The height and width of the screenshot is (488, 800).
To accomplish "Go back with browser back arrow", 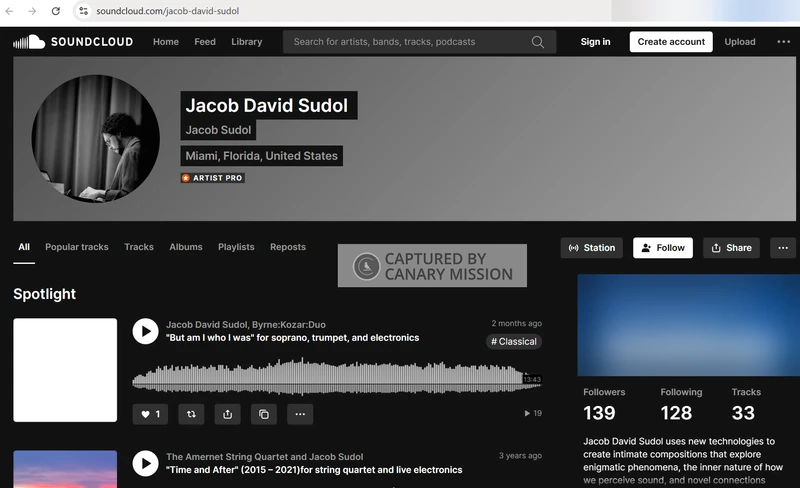I will click(x=9, y=11).
